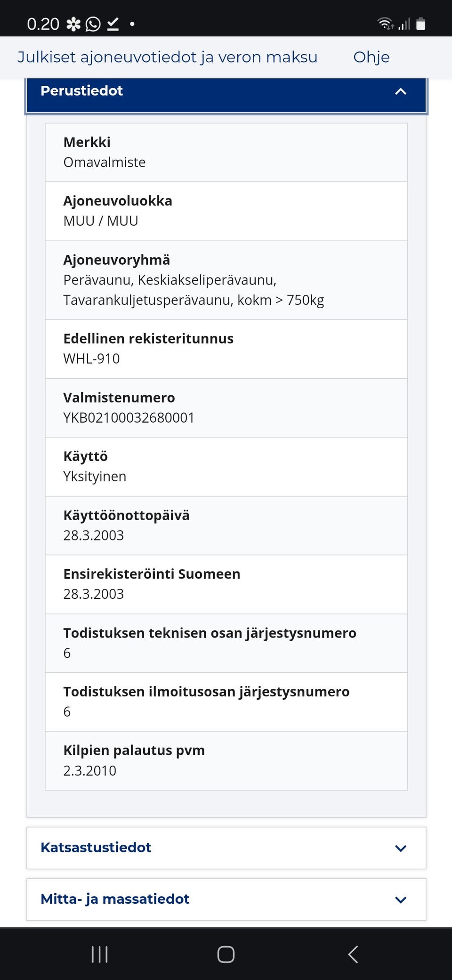This screenshot has height=980, width=452.
Task: Select the Valmistenumero row
Action: coord(226,407)
